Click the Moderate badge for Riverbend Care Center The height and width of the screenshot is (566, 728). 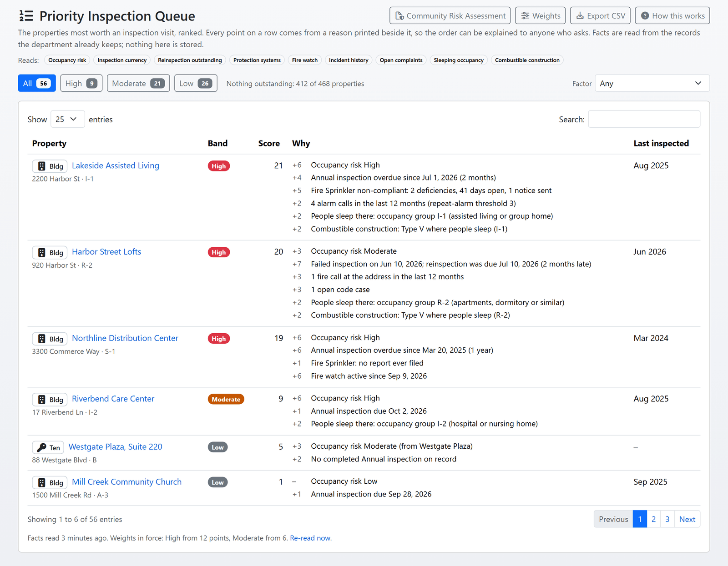[226, 399]
